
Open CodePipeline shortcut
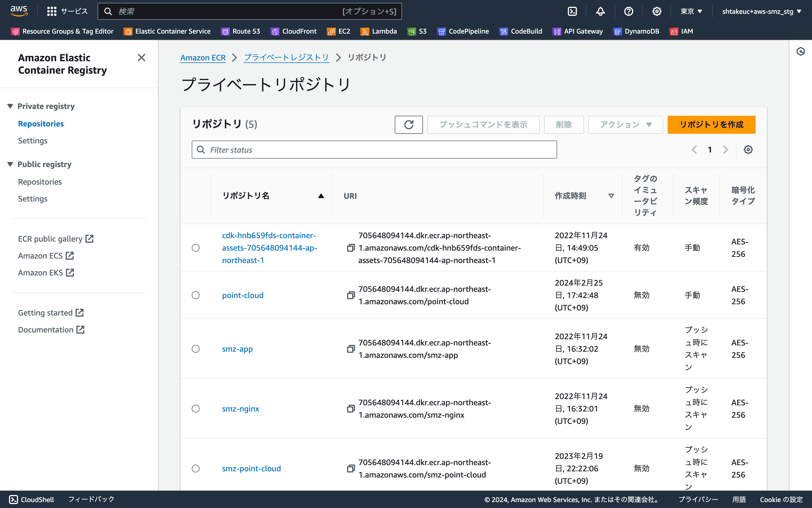[463, 31]
